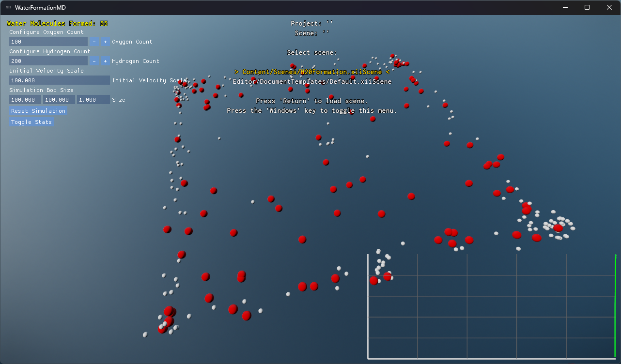This screenshot has height=364, width=621.
Task: Toggle Stats display button
Action: 31,122
